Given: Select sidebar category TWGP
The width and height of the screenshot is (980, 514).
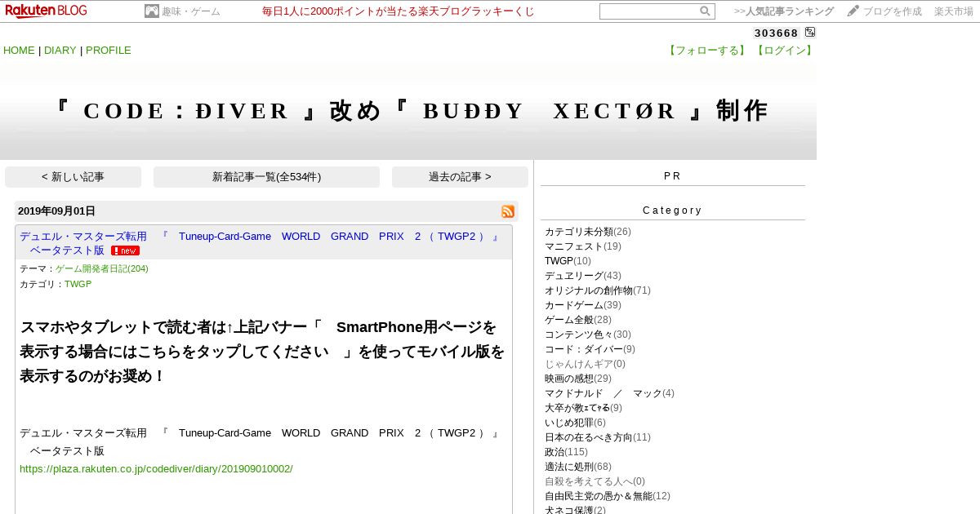Looking at the screenshot, I should [559, 261].
